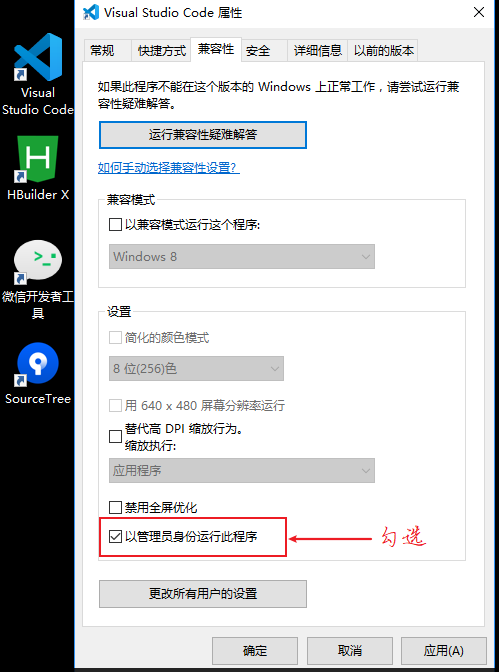
Task: Click the 应用(A) button
Action: (444, 651)
